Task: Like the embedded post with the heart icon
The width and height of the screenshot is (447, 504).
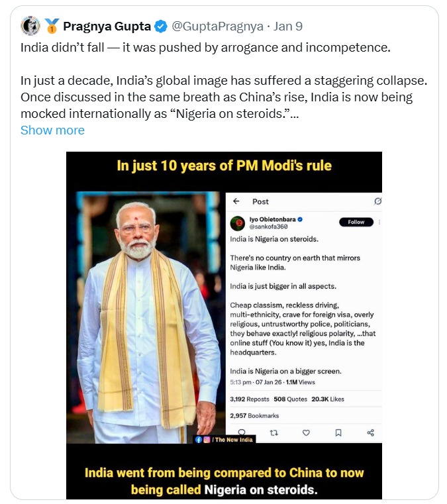Action: 306,432
